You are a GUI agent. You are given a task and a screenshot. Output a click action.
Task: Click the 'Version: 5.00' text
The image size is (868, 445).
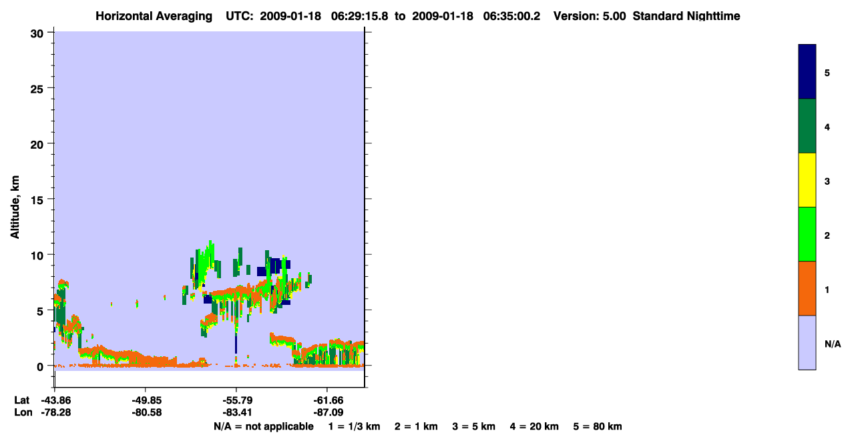click(x=590, y=16)
